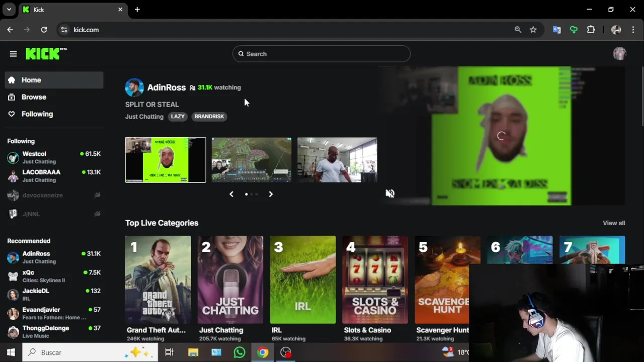644x362 pixels.
Task: Open the Grand Theft Auto category card
Action: [x=158, y=280]
